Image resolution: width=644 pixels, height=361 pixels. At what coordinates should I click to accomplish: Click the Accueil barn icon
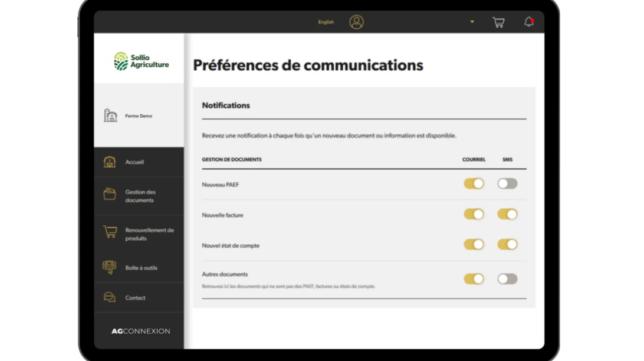click(x=109, y=162)
